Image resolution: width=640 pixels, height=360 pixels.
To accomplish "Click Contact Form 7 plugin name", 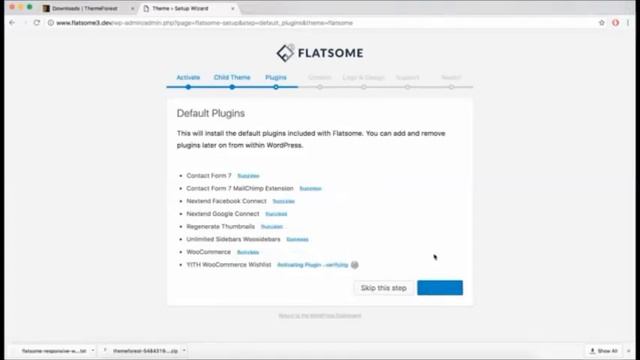I will [209, 176].
